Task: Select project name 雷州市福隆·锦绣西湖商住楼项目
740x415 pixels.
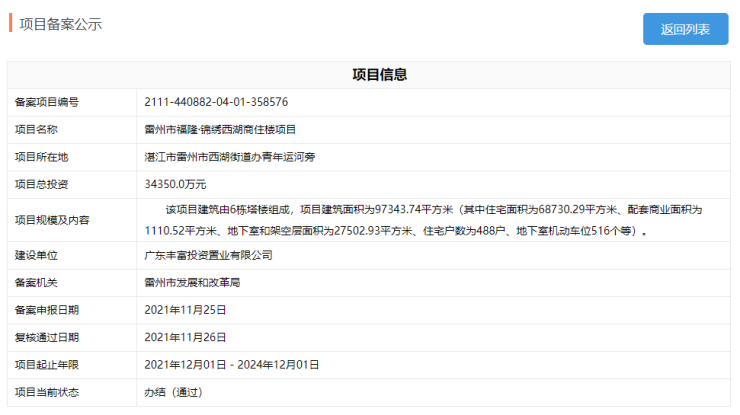Action: (x=220, y=129)
